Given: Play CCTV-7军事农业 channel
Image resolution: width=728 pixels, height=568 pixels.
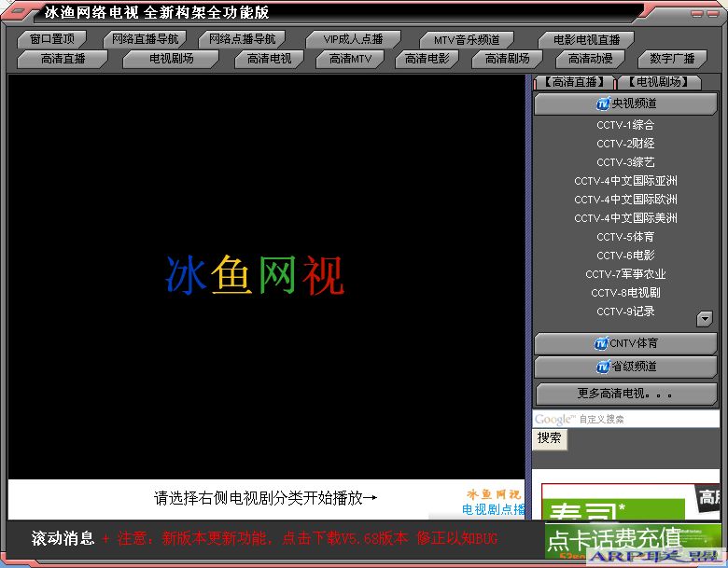Looking at the screenshot, I should click(x=625, y=274).
